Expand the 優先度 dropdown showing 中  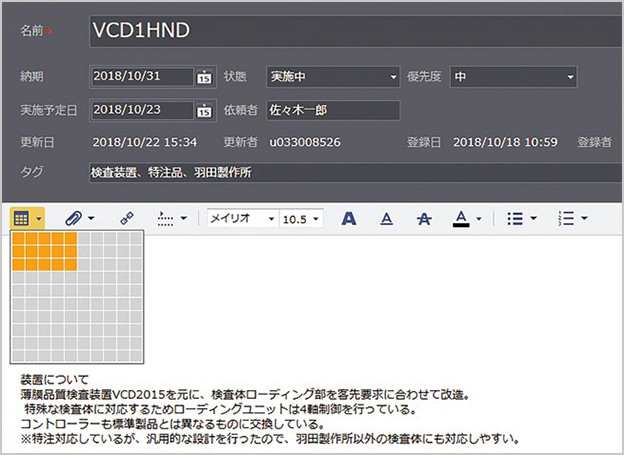(x=570, y=77)
